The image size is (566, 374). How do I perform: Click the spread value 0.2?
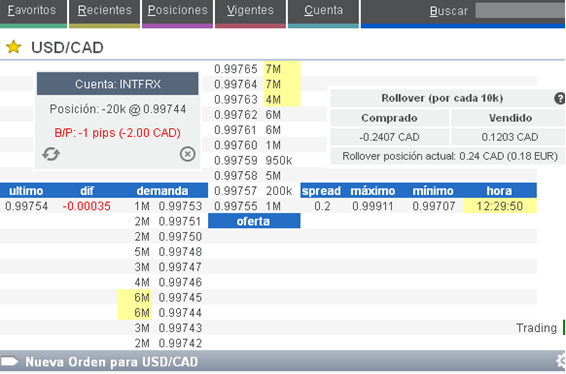point(322,206)
